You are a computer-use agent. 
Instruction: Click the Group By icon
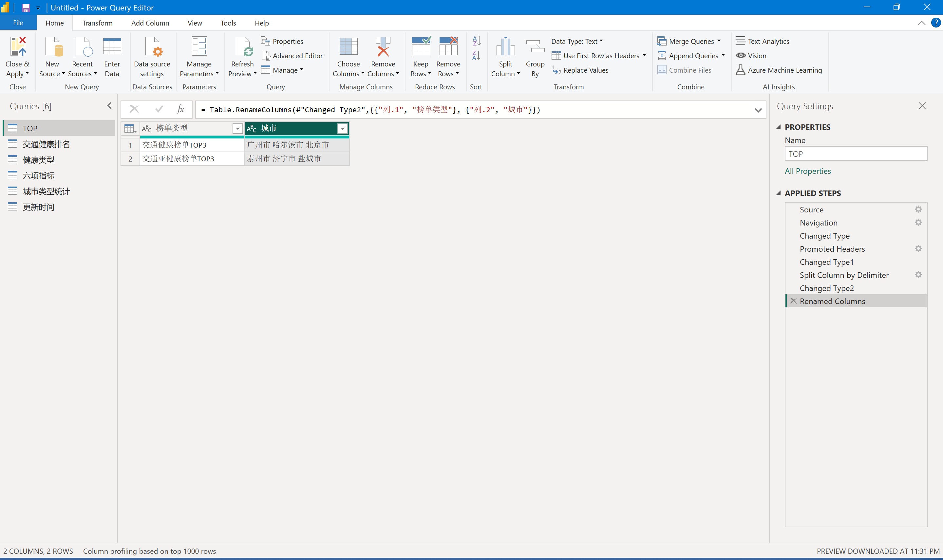click(535, 47)
